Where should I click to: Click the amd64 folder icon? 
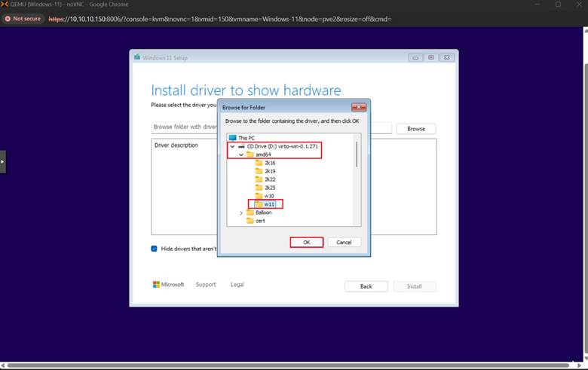(x=250, y=154)
